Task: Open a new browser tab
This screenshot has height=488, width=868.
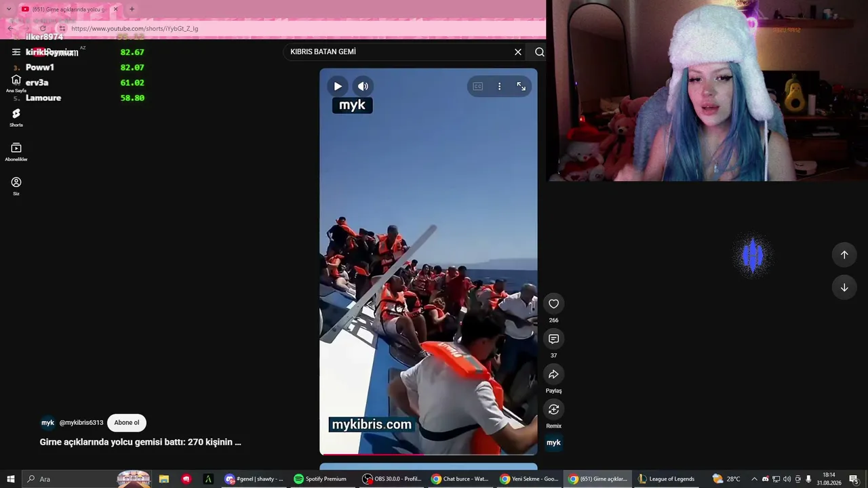Action: [x=132, y=9]
